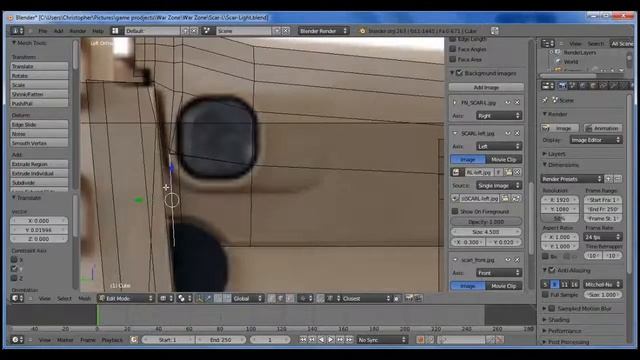Click the Add Image button

click(x=486, y=87)
